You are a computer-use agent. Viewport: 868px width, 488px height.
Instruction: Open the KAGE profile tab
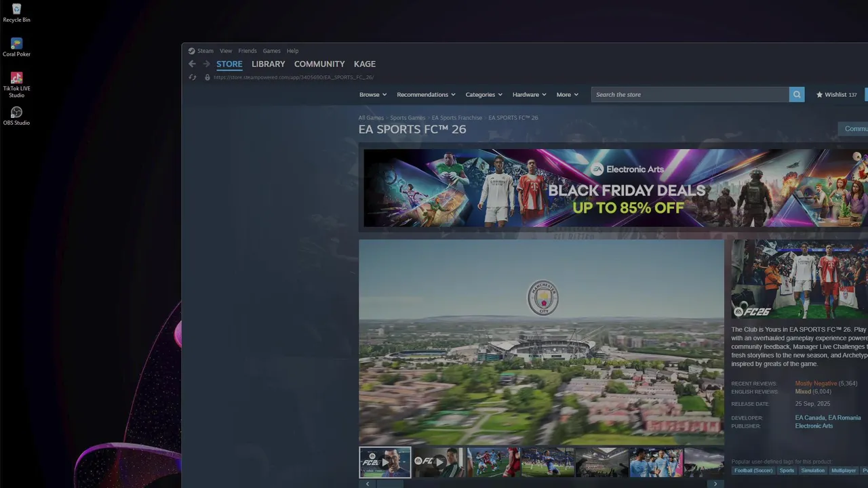pos(365,64)
